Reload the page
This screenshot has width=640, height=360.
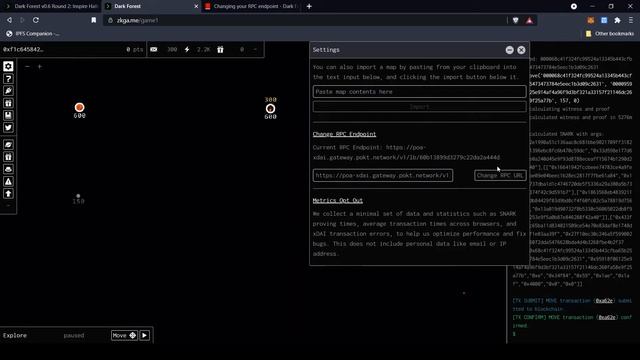click(x=36, y=20)
